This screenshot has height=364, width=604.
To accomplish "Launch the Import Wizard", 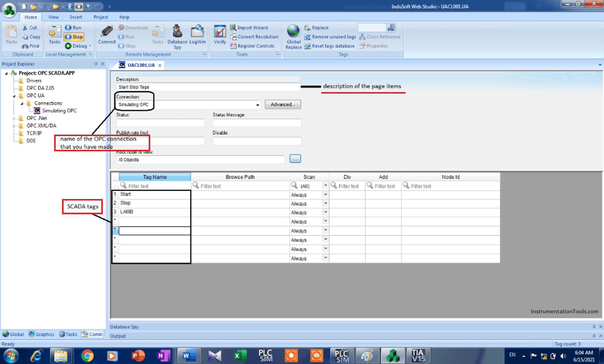I will click(x=249, y=27).
